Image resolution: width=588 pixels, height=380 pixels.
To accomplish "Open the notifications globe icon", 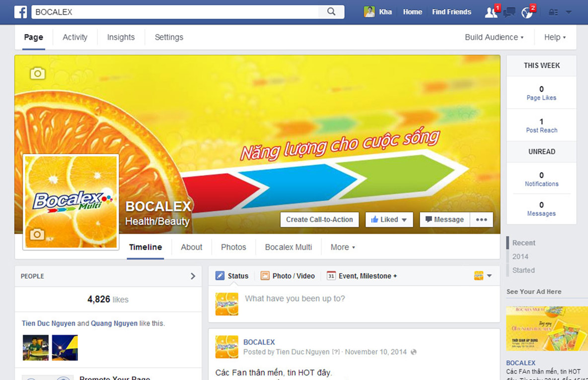I will coord(527,13).
